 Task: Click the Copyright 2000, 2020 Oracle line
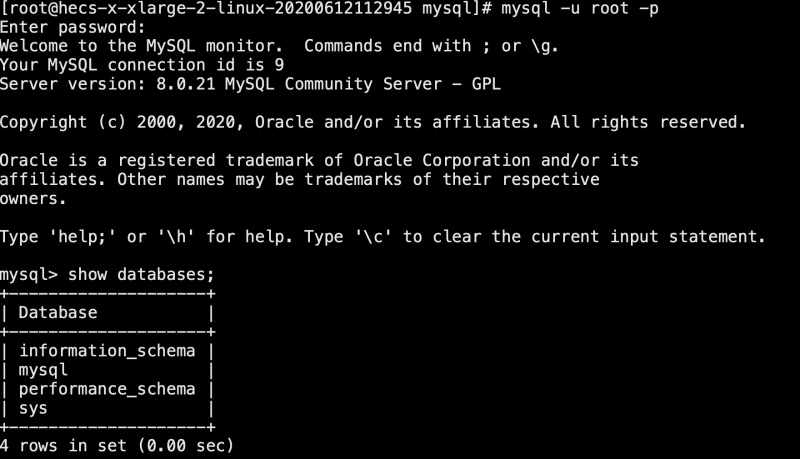click(x=373, y=122)
